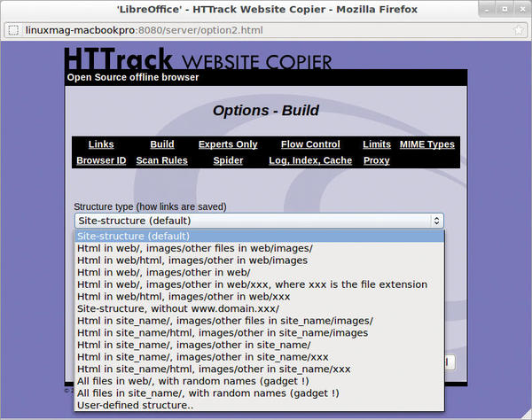Select option mentioning 'xxx is the file extension'
The height and width of the screenshot is (420, 532).
(259, 284)
